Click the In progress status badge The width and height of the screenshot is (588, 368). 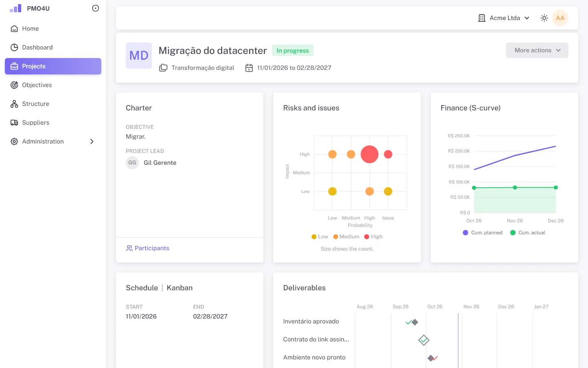[293, 51]
